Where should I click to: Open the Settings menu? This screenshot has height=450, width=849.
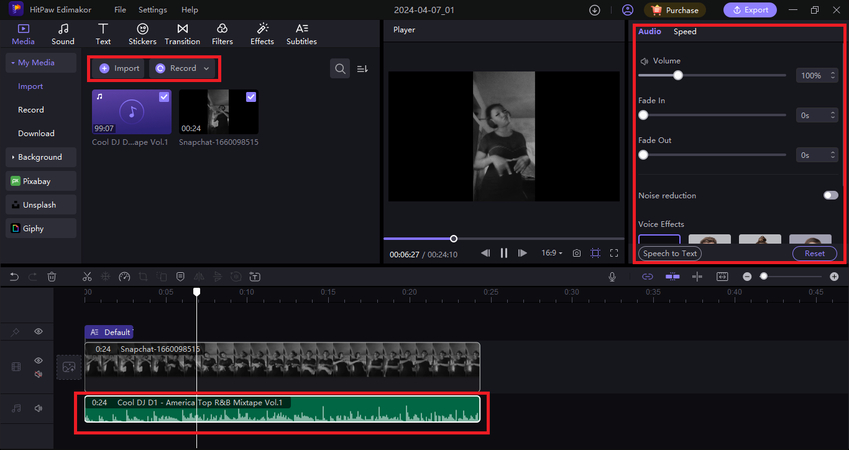coord(152,9)
